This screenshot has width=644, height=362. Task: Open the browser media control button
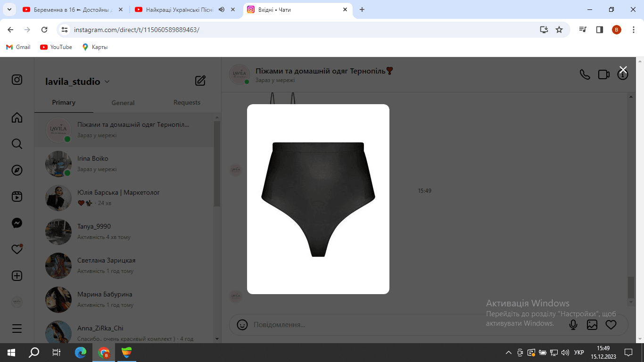pos(584,30)
